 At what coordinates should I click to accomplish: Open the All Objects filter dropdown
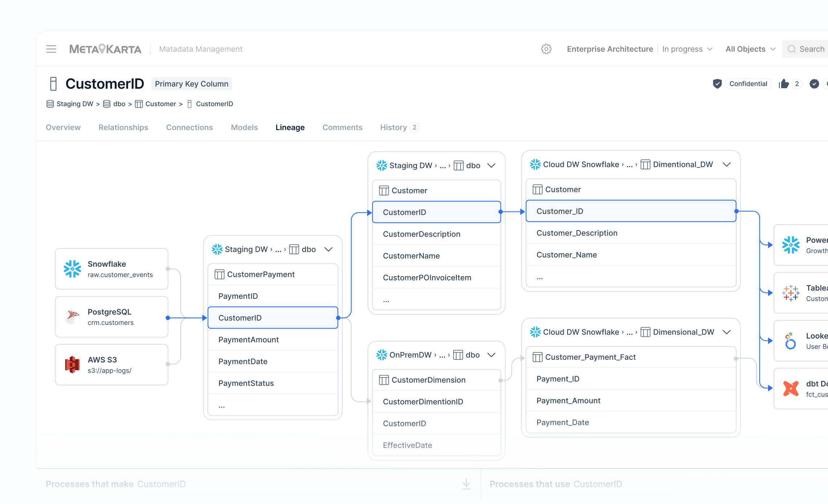750,49
